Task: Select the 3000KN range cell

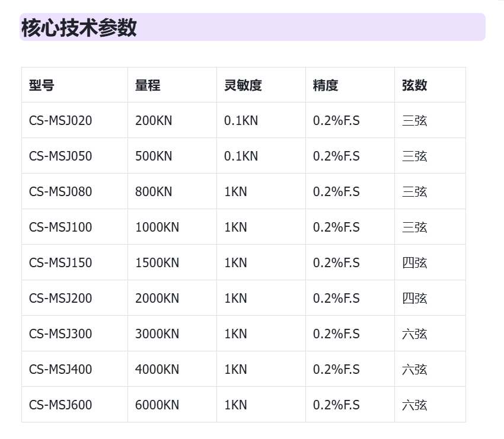Action: 157,334
